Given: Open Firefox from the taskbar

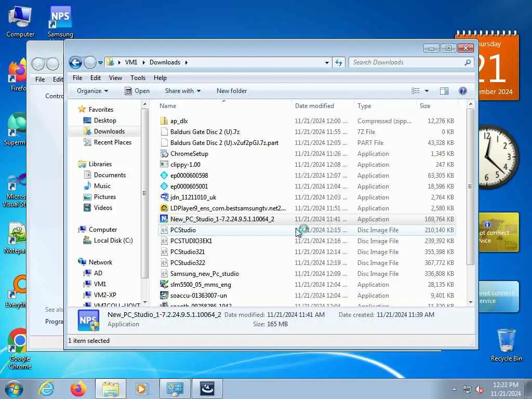Looking at the screenshot, I should 78,389.
